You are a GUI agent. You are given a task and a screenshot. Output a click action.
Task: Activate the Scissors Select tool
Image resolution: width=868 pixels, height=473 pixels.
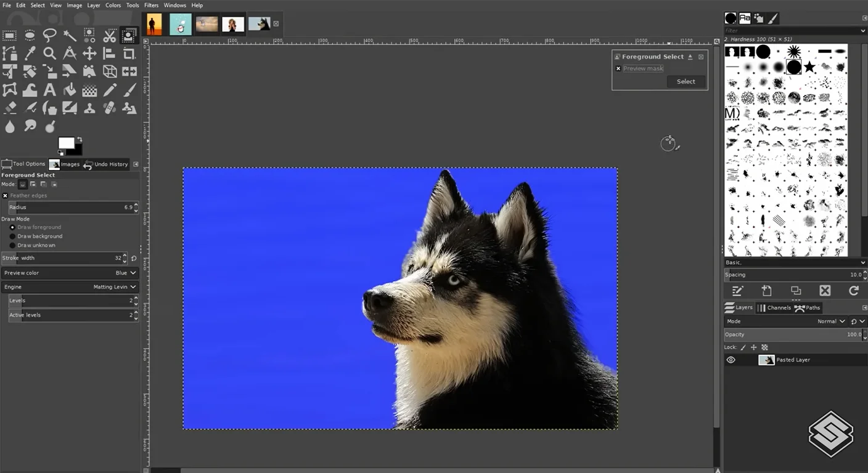coord(110,35)
